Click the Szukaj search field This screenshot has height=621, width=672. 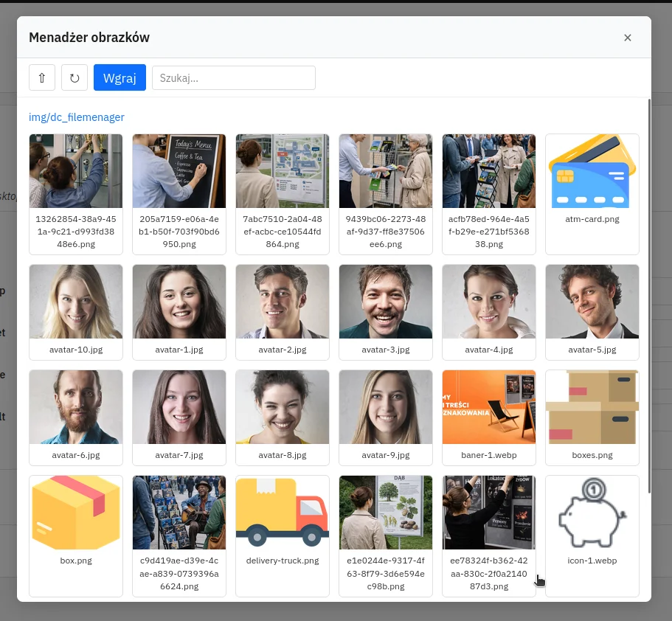(233, 77)
